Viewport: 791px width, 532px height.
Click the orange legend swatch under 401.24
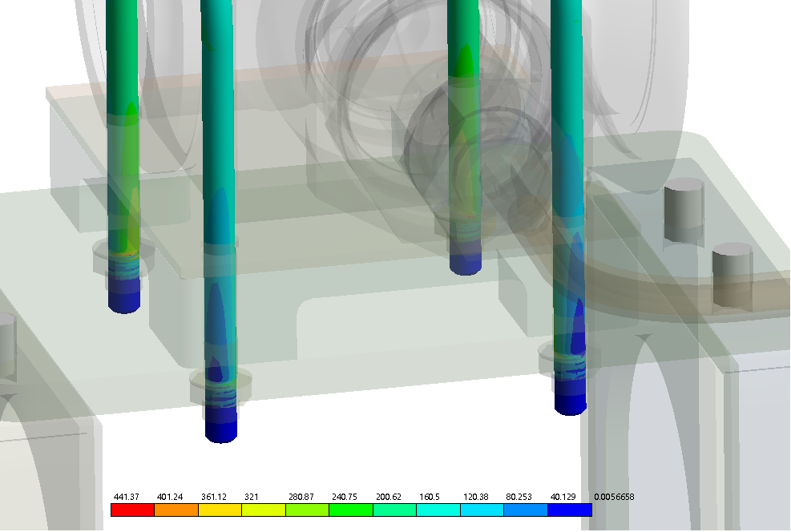176,510
